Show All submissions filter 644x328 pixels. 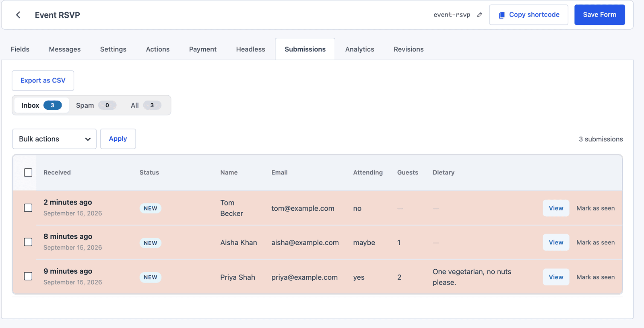[146, 105]
